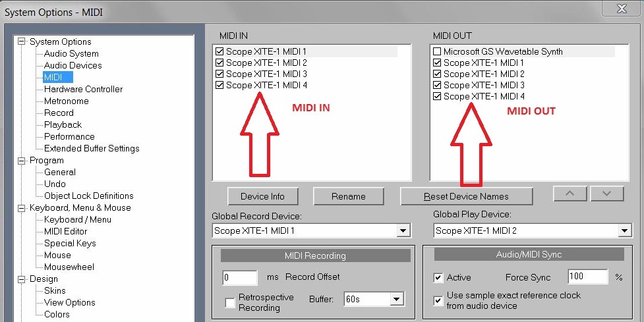Open Performance settings
This screenshot has width=644, height=322.
(69, 136)
